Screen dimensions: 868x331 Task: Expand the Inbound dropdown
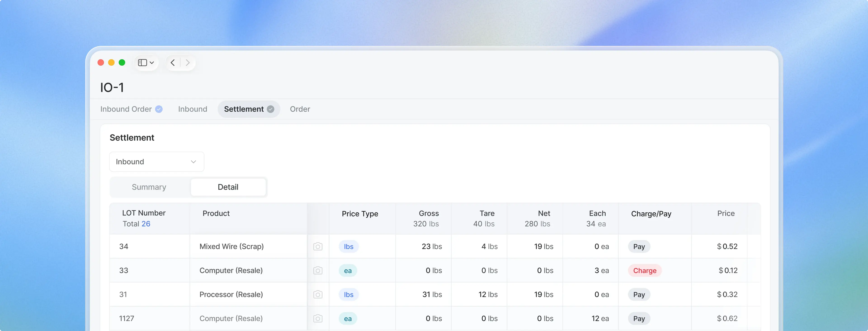point(157,162)
